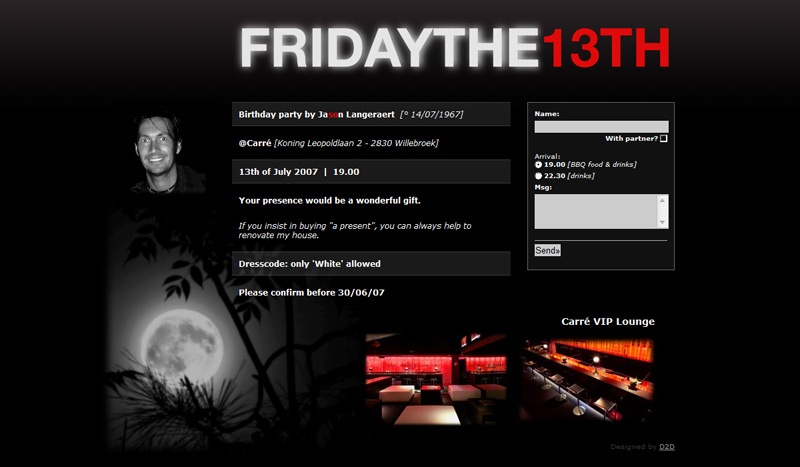Submit the form with Send button
The image size is (800, 467).
[x=547, y=250]
